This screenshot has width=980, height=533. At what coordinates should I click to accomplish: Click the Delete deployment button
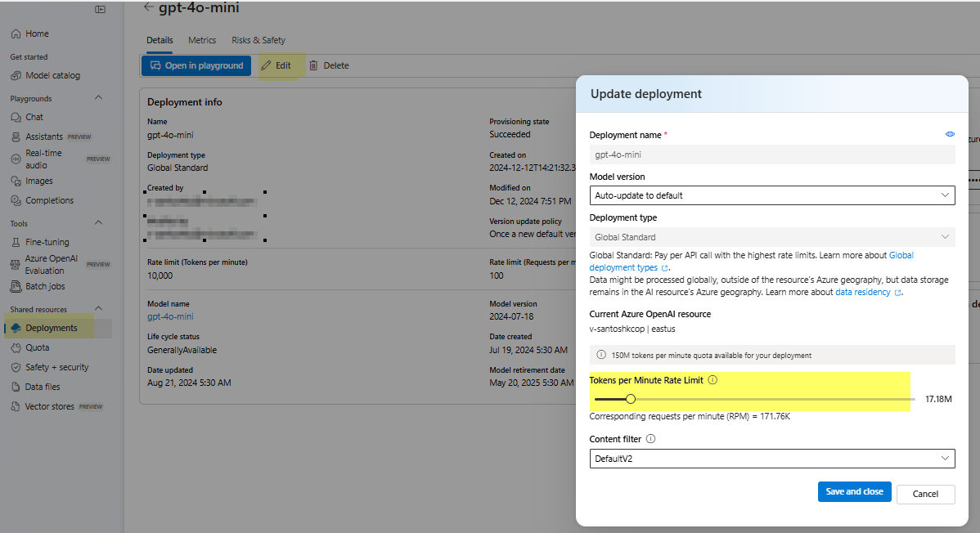tap(329, 65)
